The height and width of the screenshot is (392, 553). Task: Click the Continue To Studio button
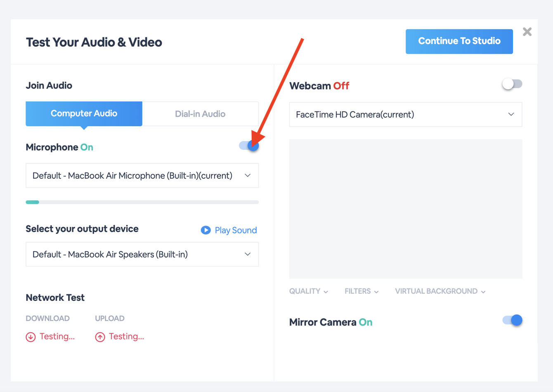coord(459,41)
